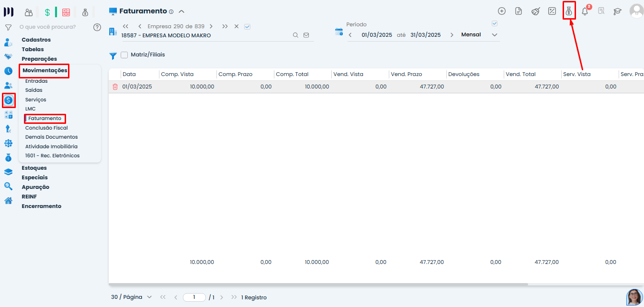The width and height of the screenshot is (644, 307).
Task: Click the add new record plus icon
Action: tap(502, 11)
